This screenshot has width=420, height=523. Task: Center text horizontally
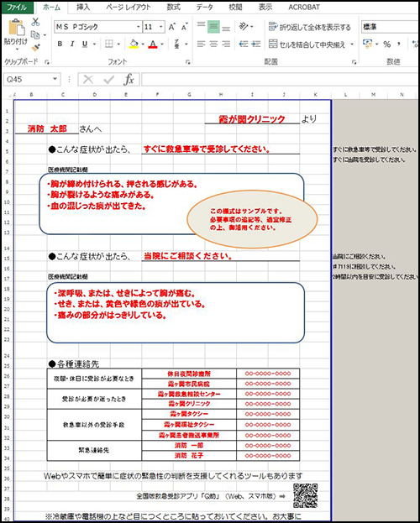click(x=213, y=44)
